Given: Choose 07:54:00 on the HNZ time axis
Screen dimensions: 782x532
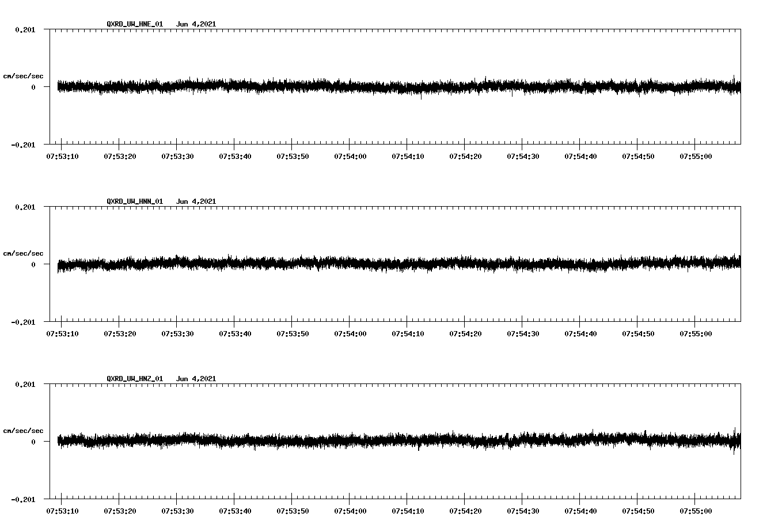Looking at the screenshot, I should [x=350, y=511].
